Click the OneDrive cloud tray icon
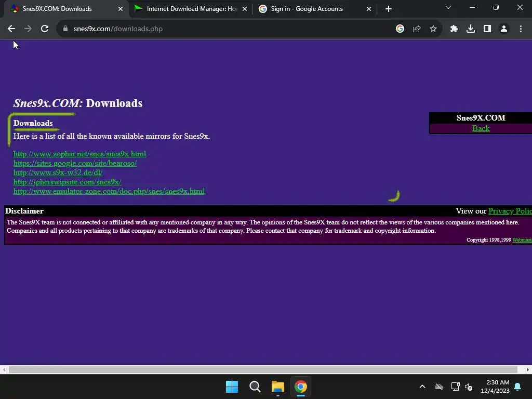The image size is (532, 399). (x=439, y=387)
